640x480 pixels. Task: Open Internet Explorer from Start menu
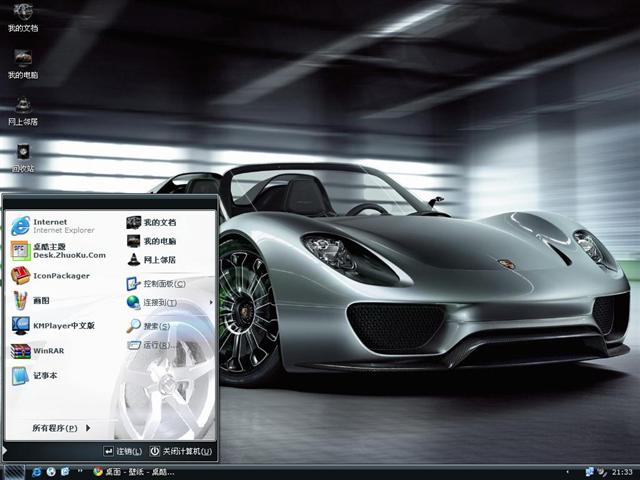coord(52,225)
